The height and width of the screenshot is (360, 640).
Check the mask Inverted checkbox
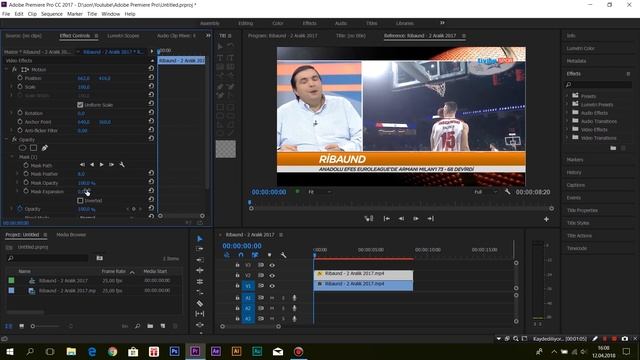click(80, 200)
